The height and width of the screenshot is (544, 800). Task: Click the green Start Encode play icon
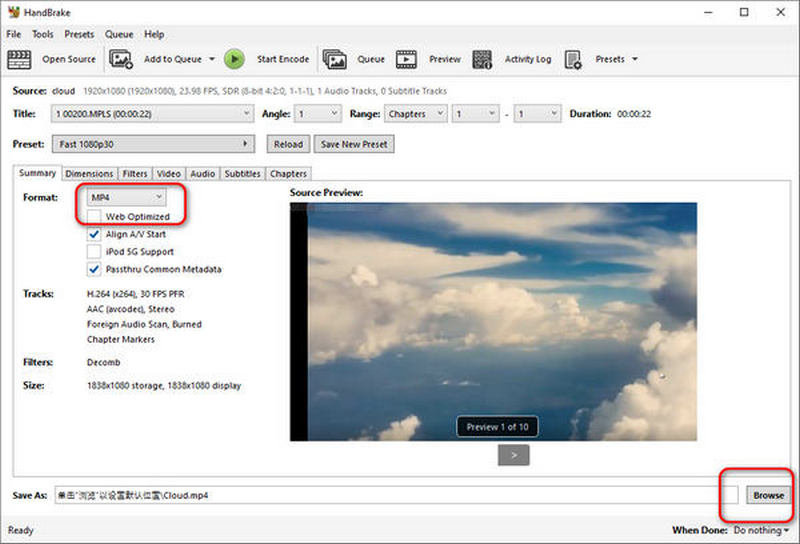click(234, 59)
